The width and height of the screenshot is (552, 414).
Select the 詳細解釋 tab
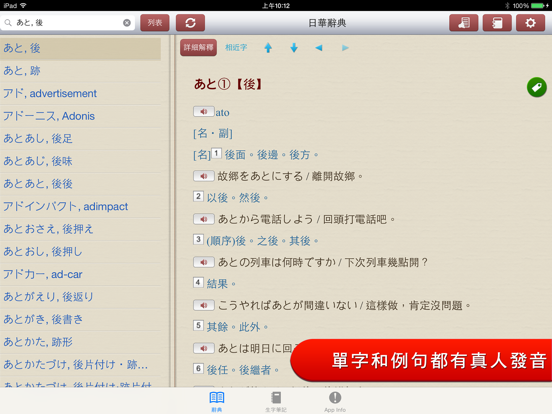(199, 48)
